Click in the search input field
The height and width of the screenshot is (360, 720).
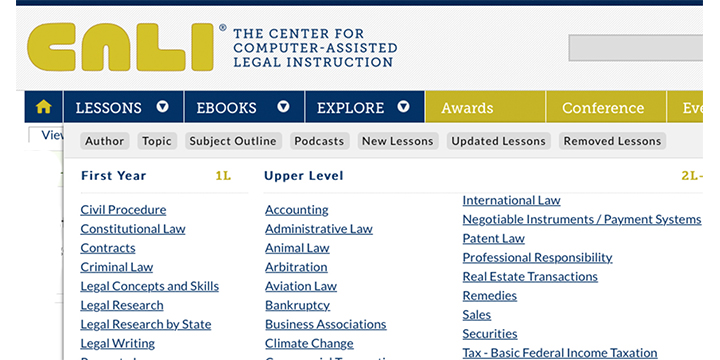636,48
